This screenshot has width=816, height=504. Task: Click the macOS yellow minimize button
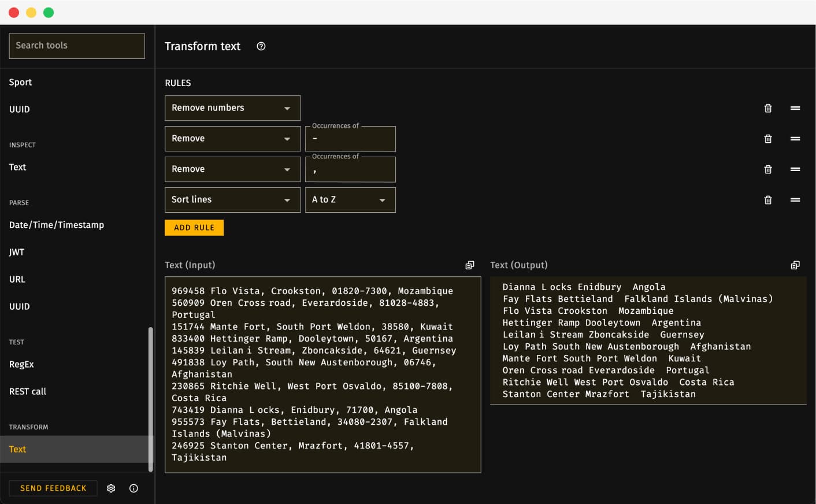[31, 13]
